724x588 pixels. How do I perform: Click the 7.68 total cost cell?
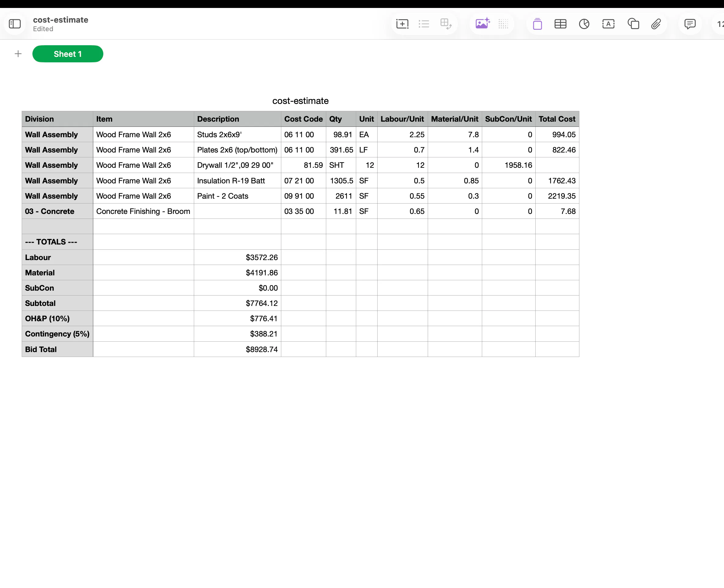click(x=557, y=211)
